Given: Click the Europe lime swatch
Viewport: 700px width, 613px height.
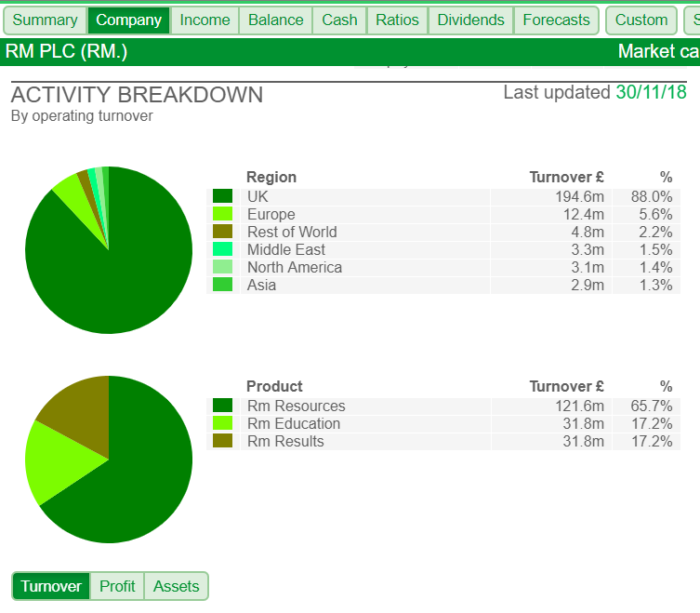Looking at the screenshot, I should pyautogui.click(x=222, y=214).
